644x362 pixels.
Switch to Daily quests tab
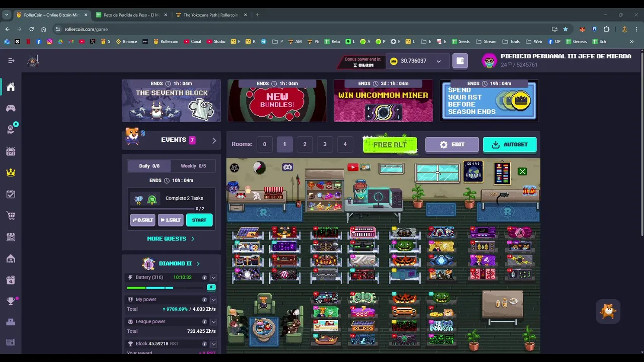(149, 166)
